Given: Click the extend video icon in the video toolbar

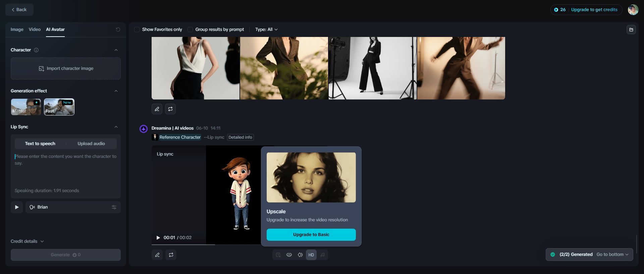Looking at the screenshot, I should coord(278,255).
